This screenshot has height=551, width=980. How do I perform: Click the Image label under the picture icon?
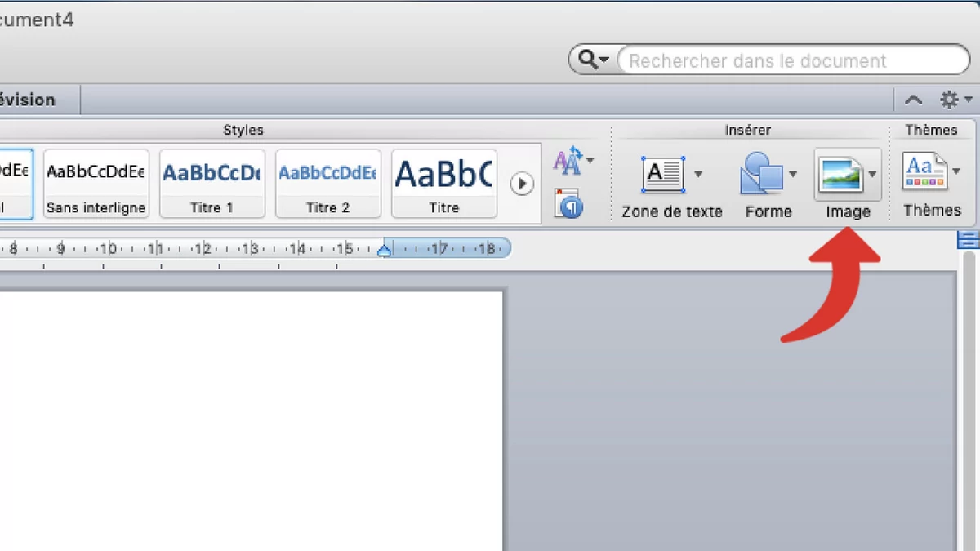click(848, 211)
